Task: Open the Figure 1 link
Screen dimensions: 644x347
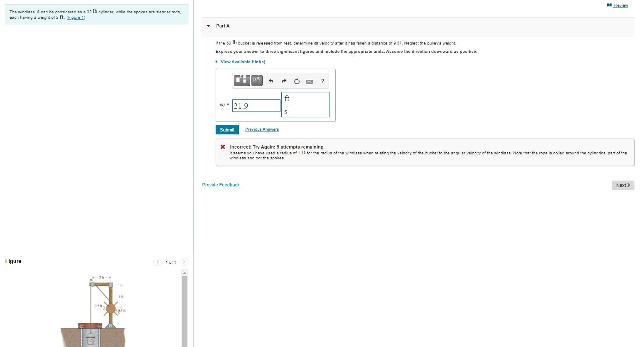Action: point(76,17)
